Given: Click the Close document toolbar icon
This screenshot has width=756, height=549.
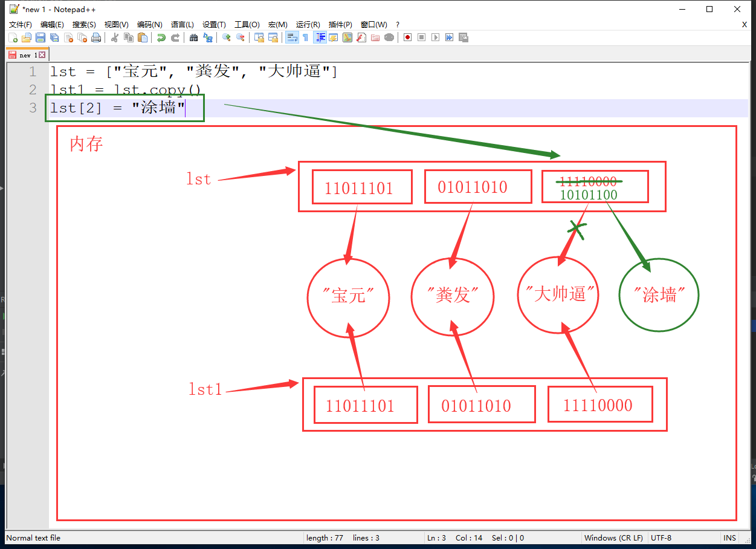Looking at the screenshot, I should click(x=68, y=37).
